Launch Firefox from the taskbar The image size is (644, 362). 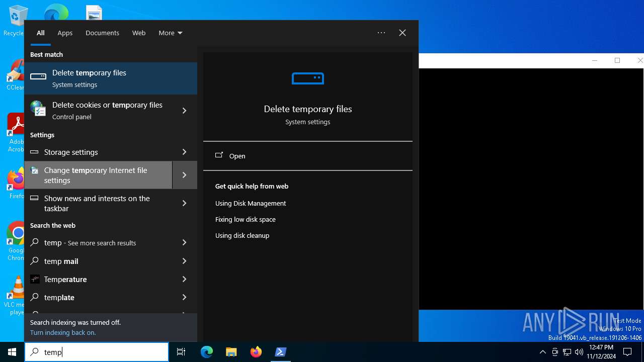[256, 352]
